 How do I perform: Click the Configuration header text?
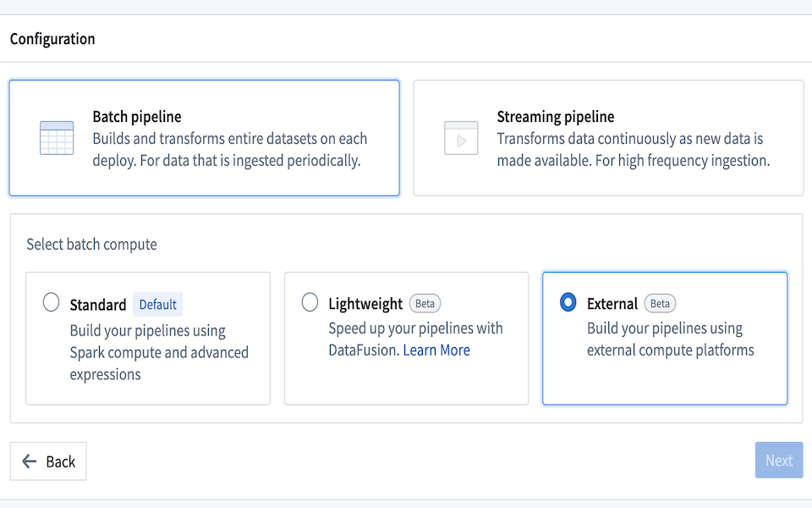(x=52, y=38)
